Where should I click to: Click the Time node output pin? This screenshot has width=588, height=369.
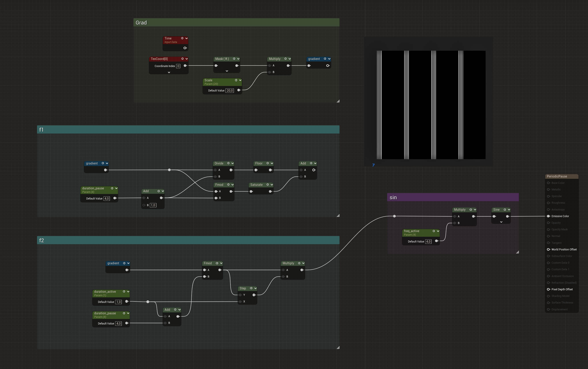(185, 48)
